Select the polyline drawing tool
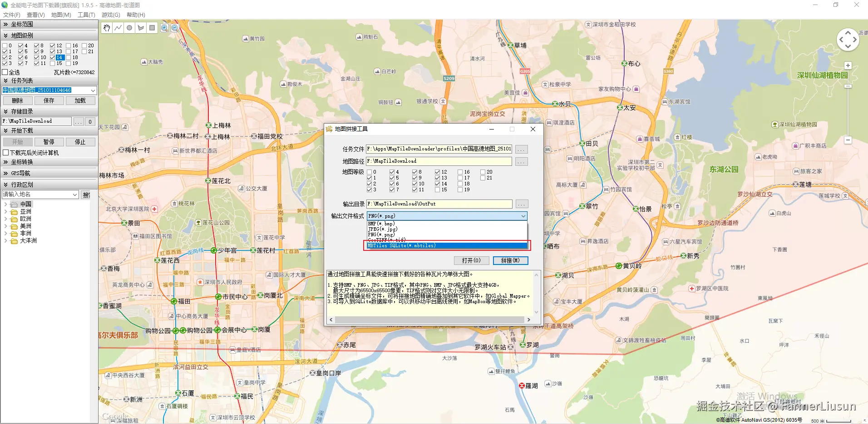Viewport: 868px width, 424px height. (x=118, y=28)
